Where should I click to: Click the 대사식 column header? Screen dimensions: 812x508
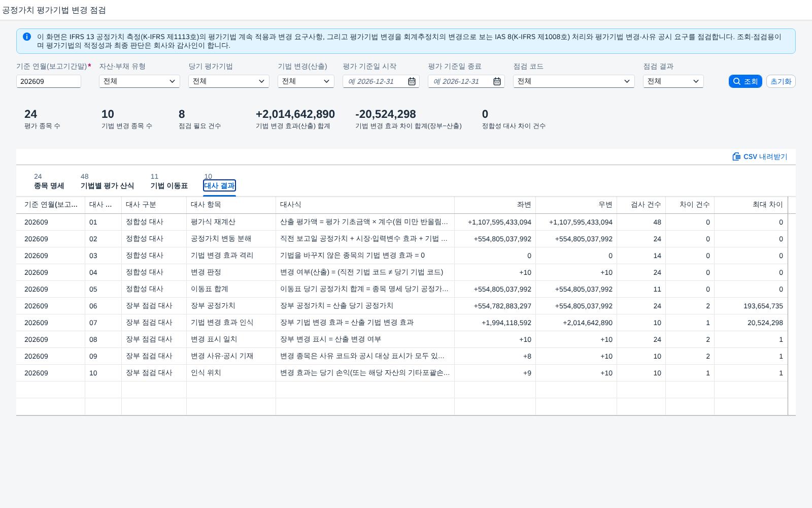(365, 205)
